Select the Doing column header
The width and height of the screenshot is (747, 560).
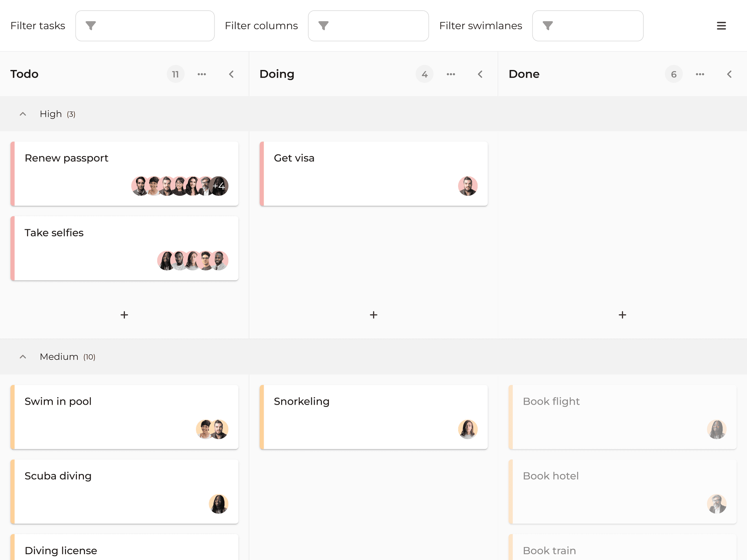coord(277,74)
